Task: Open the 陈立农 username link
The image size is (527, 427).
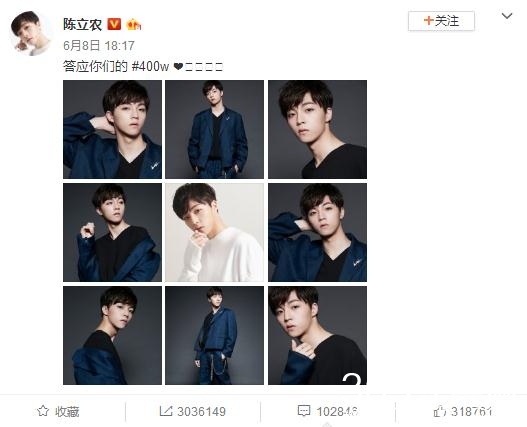Action: click(x=83, y=24)
